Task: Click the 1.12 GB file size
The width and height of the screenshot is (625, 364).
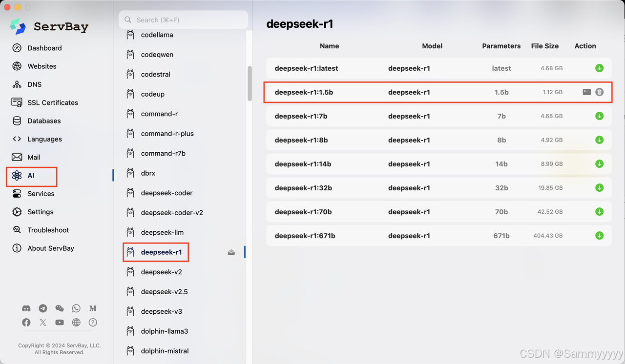Action: point(553,92)
